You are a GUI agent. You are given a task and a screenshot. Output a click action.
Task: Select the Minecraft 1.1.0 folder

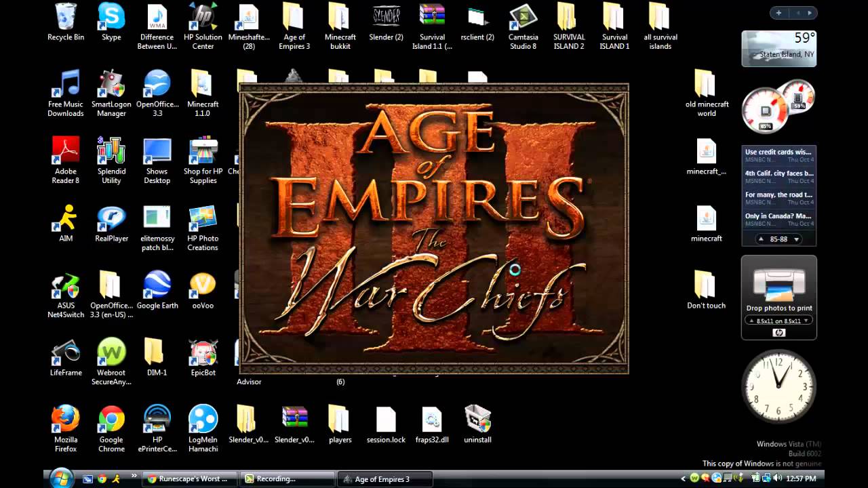[x=203, y=94]
